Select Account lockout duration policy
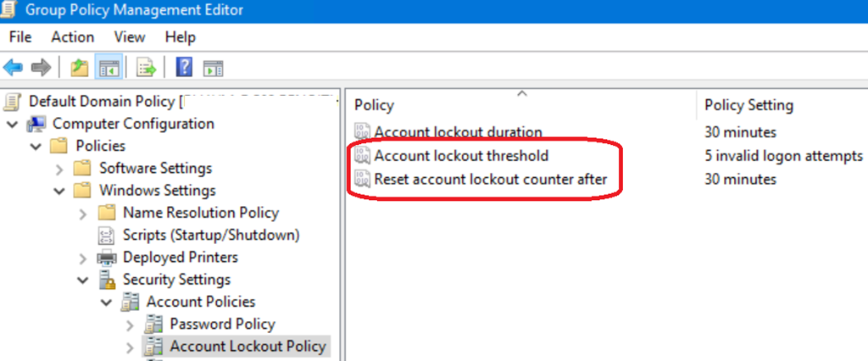 (459, 132)
